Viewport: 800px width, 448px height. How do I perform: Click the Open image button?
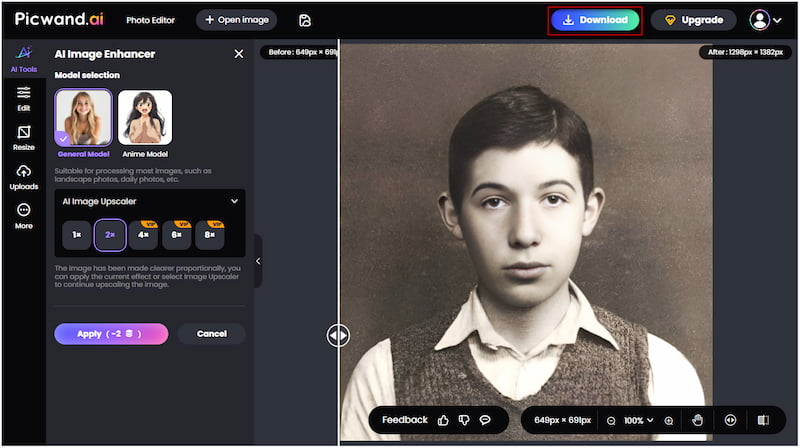click(x=237, y=20)
